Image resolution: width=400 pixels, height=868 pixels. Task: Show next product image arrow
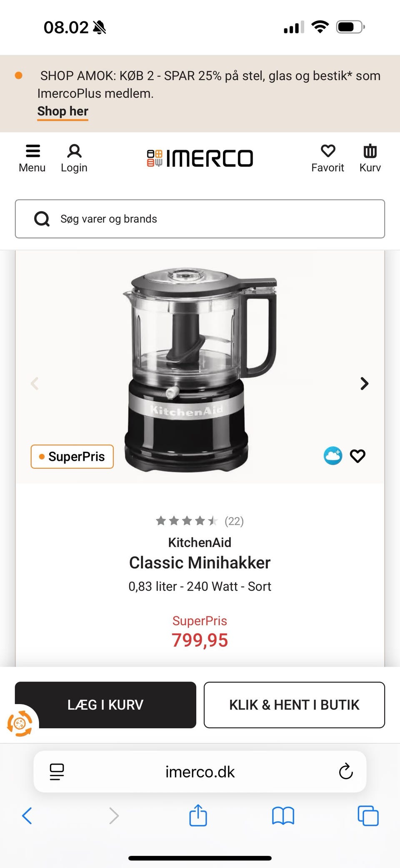pos(364,383)
